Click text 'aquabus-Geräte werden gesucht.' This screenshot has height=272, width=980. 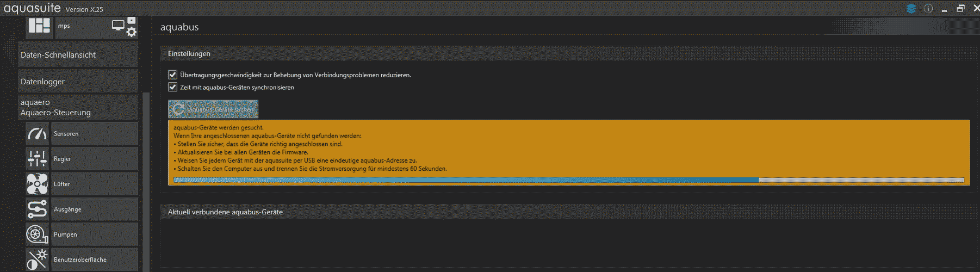219,127
